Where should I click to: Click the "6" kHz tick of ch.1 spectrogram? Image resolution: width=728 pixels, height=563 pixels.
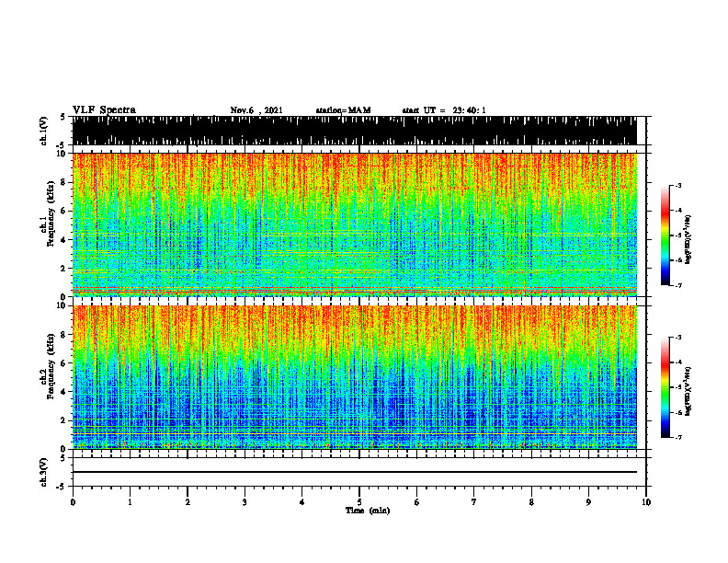tap(65, 211)
